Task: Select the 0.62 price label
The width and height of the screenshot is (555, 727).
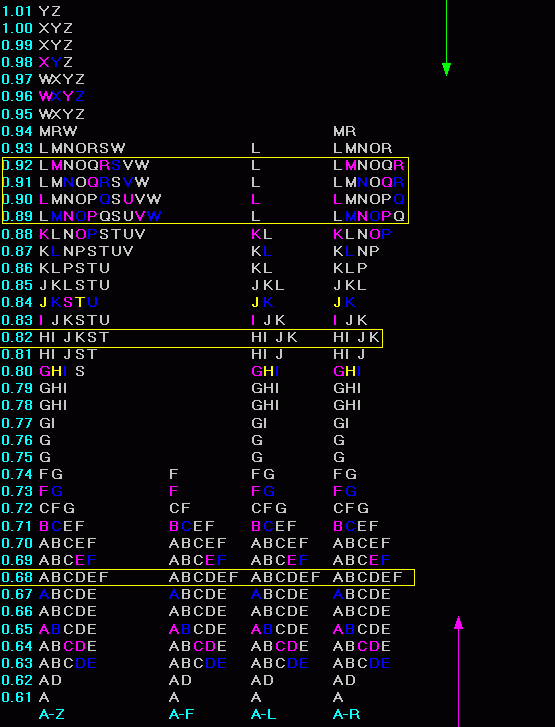Action: pyautogui.click(x=17, y=680)
